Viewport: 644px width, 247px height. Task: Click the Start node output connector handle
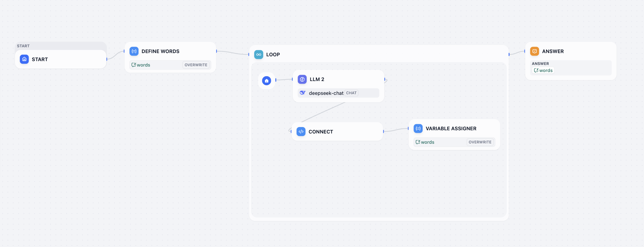pos(107,59)
